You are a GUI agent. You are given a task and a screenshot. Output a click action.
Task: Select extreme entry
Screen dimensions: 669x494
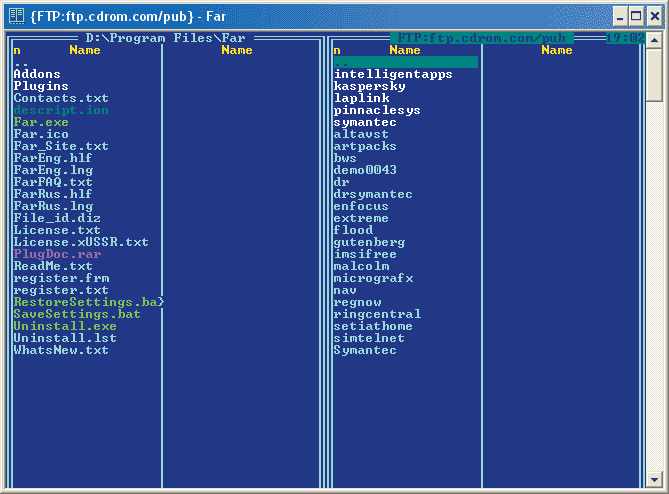click(361, 218)
